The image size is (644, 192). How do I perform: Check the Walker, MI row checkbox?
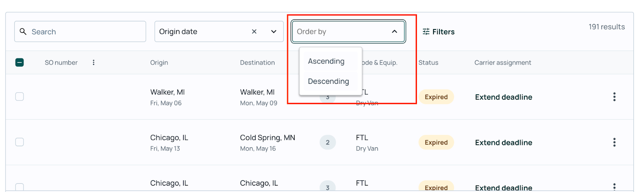click(19, 96)
